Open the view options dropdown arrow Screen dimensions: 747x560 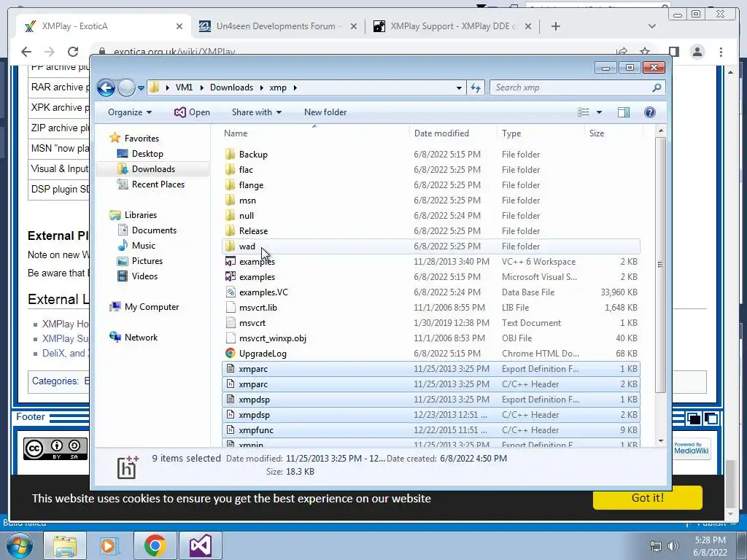(x=600, y=112)
